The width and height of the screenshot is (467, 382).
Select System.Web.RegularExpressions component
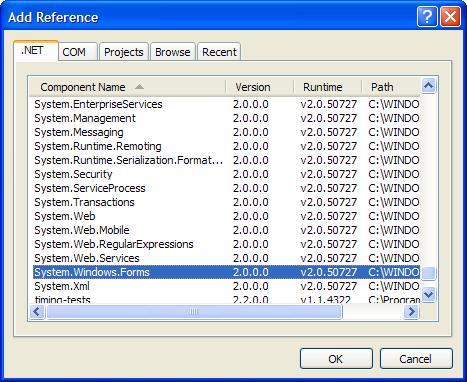point(226,244)
